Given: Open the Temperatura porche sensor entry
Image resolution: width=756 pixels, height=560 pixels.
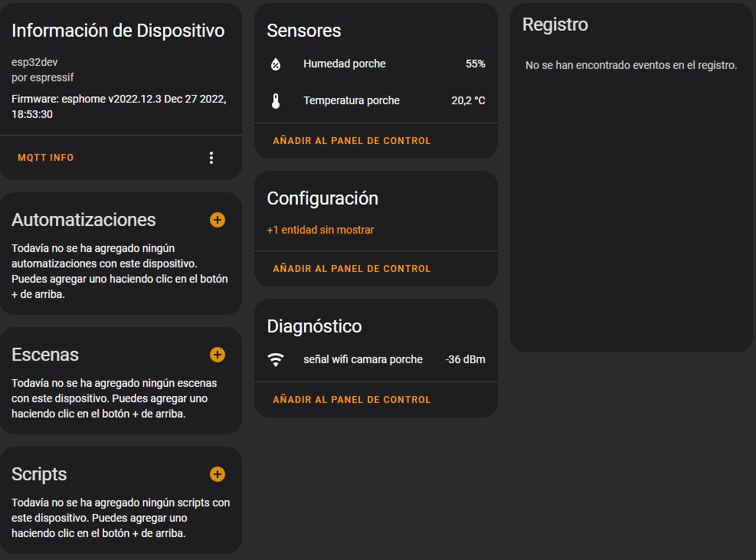Looking at the screenshot, I should pyautogui.click(x=352, y=100).
